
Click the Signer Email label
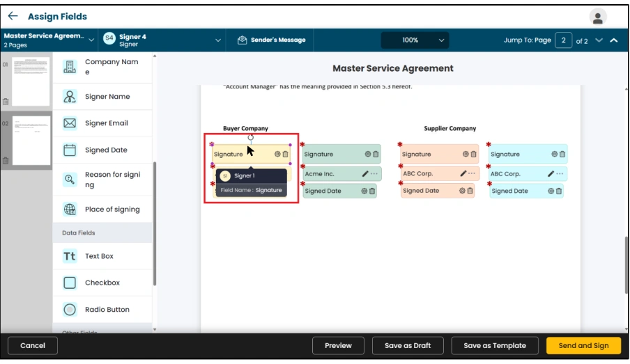(107, 122)
